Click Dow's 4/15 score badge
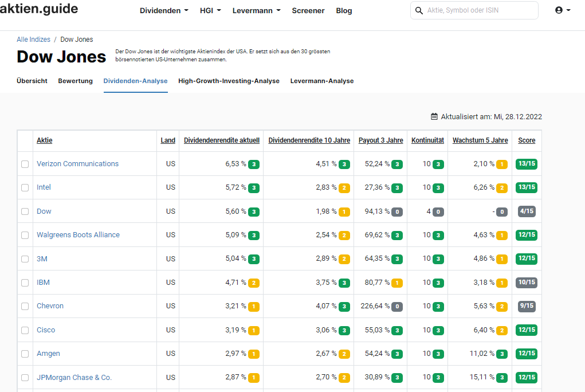The height and width of the screenshot is (392, 585). 527,211
